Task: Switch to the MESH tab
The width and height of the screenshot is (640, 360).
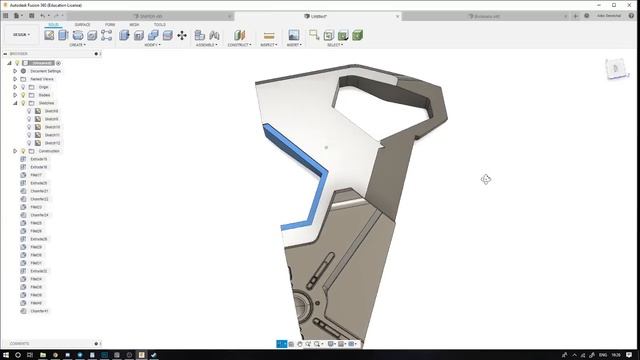Action: coord(134,25)
